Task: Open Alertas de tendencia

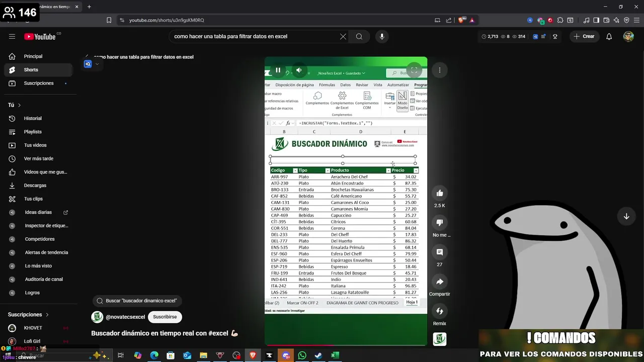Action: pyautogui.click(x=39, y=252)
